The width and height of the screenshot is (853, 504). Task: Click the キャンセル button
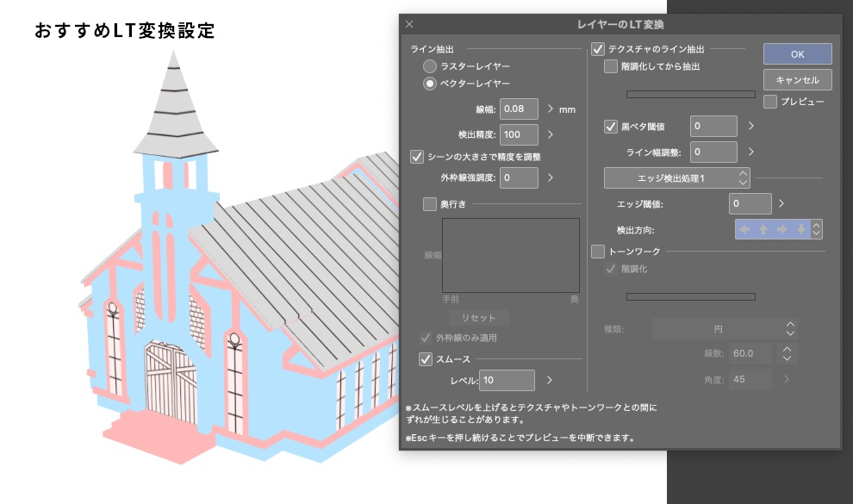798,79
